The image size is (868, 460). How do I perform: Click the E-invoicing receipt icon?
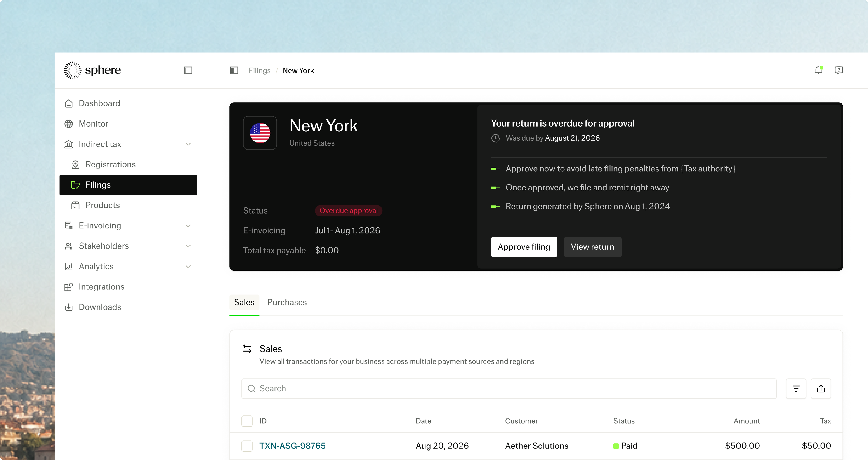coord(69,226)
